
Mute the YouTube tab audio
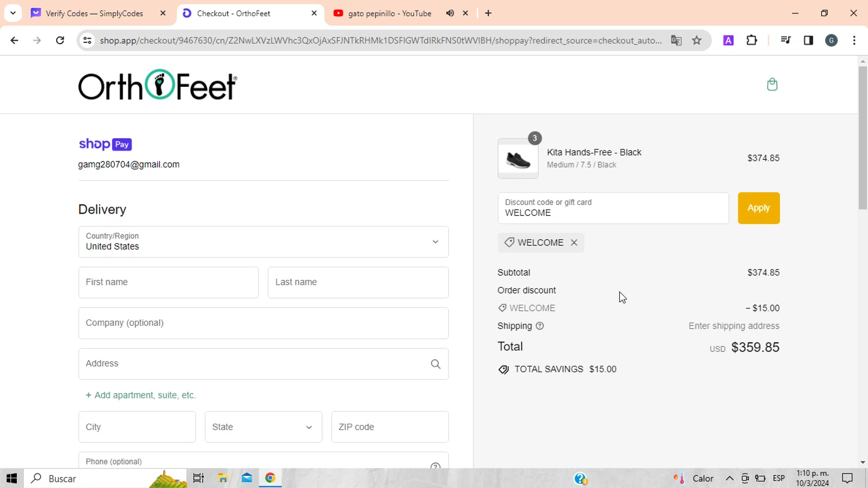450,13
